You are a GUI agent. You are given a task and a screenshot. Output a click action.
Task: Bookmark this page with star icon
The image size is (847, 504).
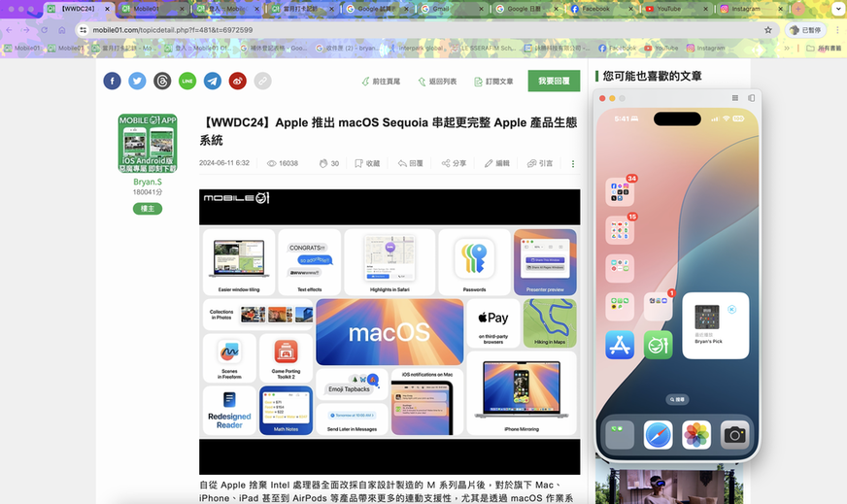click(768, 30)
